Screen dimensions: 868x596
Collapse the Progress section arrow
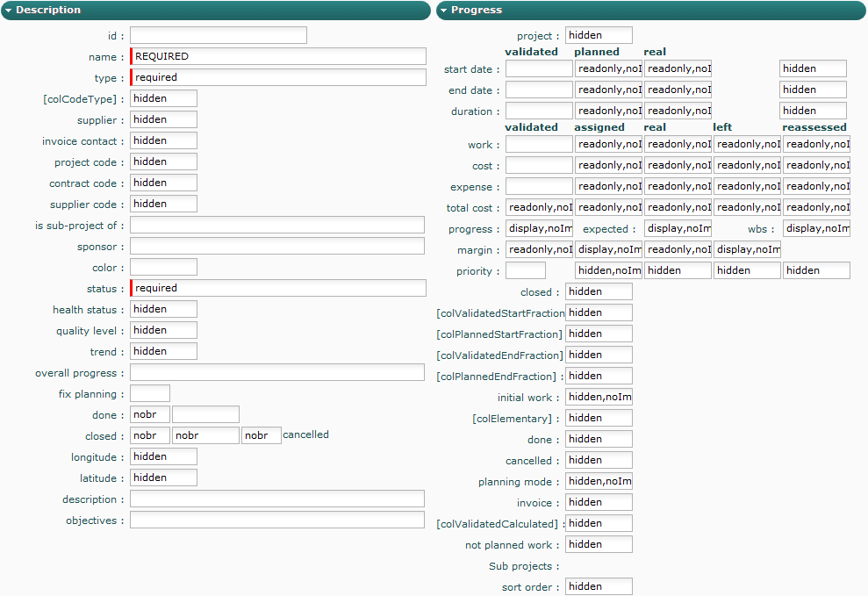click(443, 11)
